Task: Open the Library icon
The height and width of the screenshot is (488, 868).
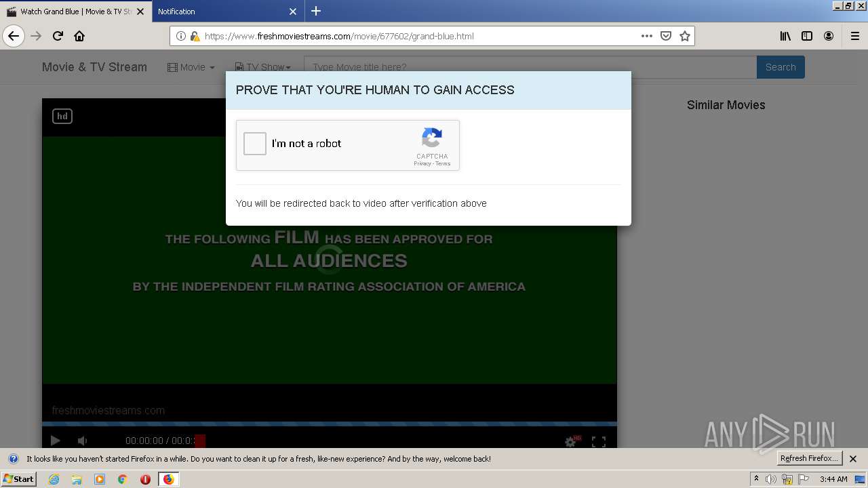Action: point(785,36)
